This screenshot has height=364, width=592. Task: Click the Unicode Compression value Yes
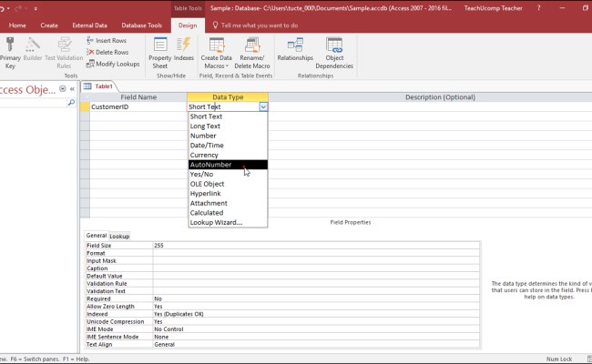(316, 321)
